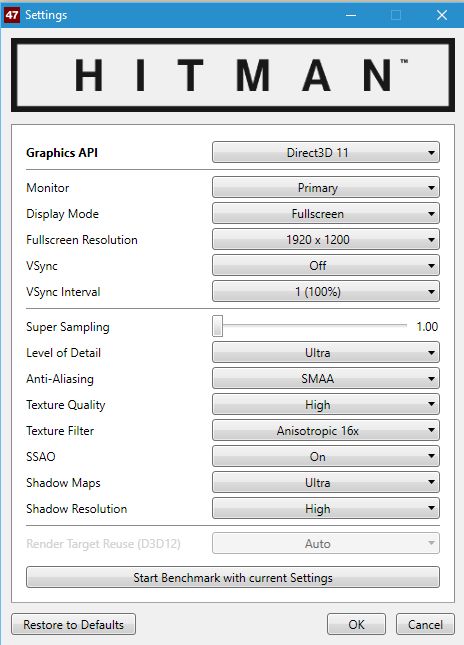Click the disabled Render Target Reuse dropdown

[326, 543]
